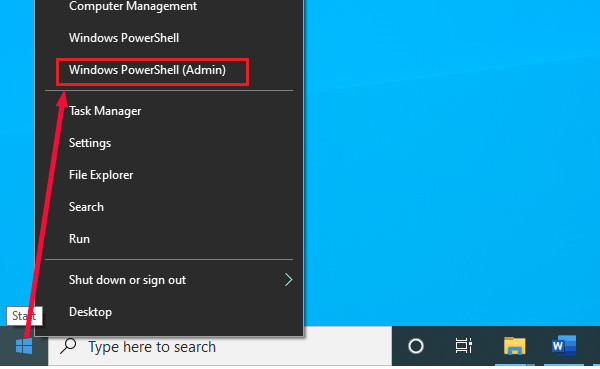This screenshot has width=600, height=369.
Task: Launch Task Manager from context menu
Action: pyautogui.click(x=169, y=111)
